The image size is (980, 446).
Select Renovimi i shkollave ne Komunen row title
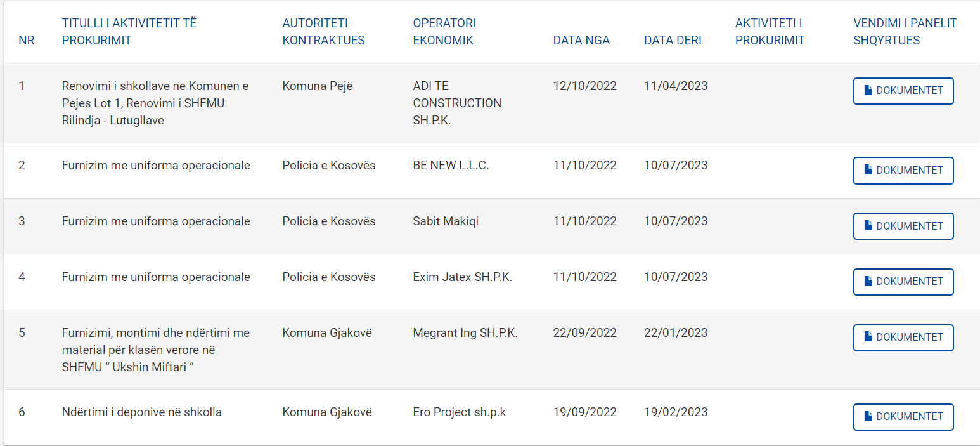point(155,103)
